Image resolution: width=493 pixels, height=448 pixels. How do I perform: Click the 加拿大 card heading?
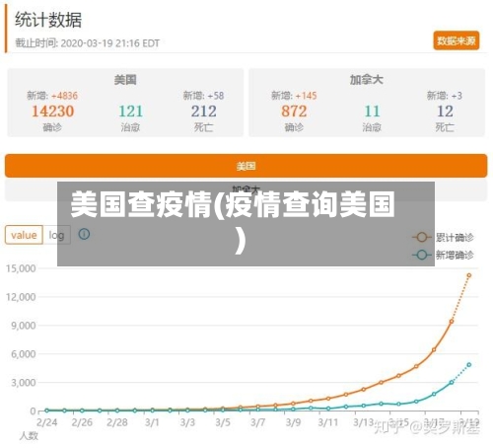(366, 80)
